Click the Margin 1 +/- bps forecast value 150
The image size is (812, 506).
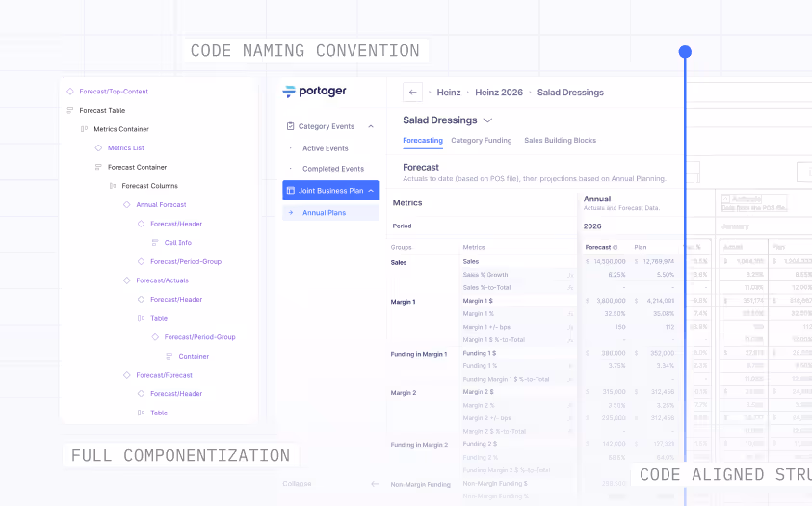[620, 327]
